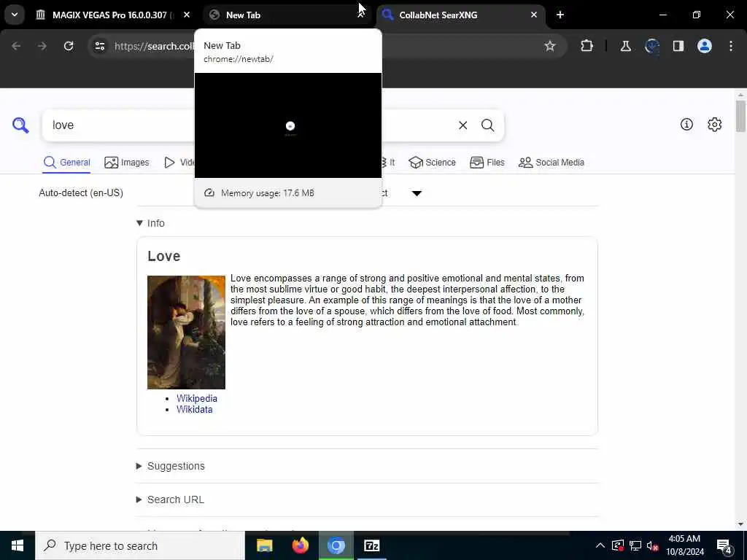Select the Social Media category tab
747x560 pixels.
[551, 163]
